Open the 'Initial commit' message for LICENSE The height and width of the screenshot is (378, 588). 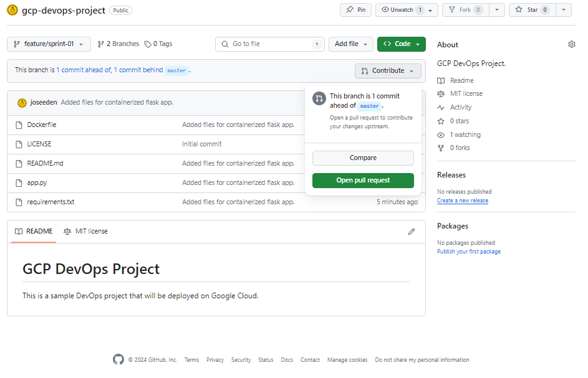(x=202, y=144)
